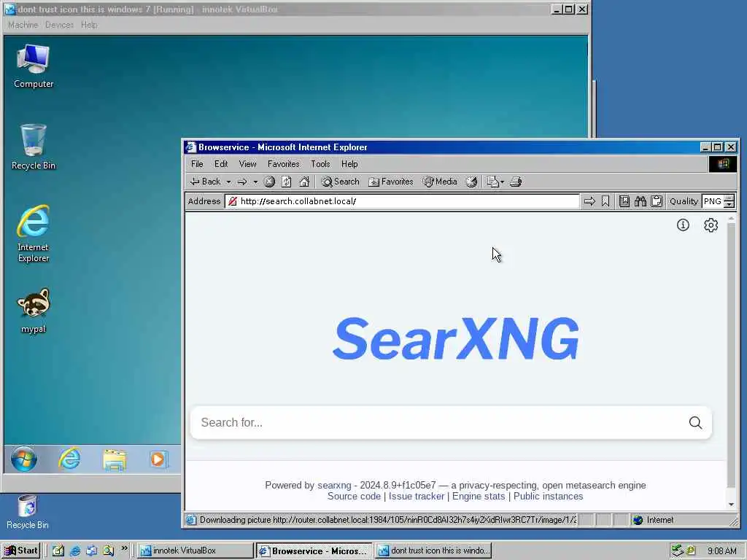
Task: Switch to innotek VirtualBox taskbar button
Action: pyautogui.click(x=196, y=551)
